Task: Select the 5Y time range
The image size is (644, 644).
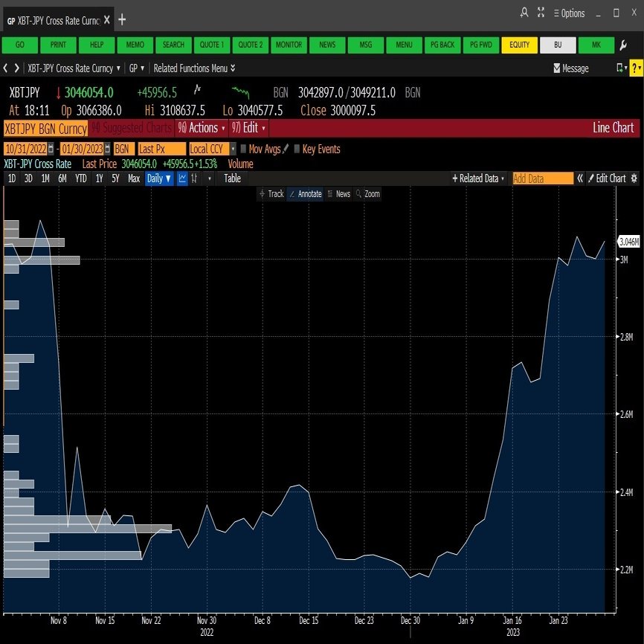Action: coord(116,178)
